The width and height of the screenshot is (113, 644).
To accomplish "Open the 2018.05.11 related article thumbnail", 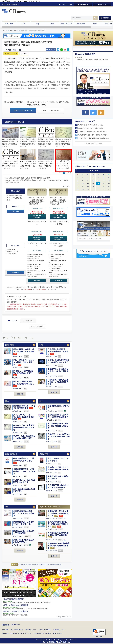I will (x=10, y=132).
